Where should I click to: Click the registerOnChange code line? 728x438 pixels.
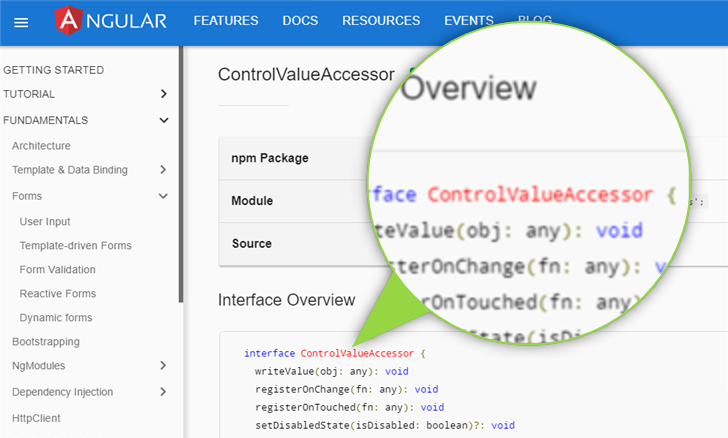pyautogui.click(x=346, y=389)
